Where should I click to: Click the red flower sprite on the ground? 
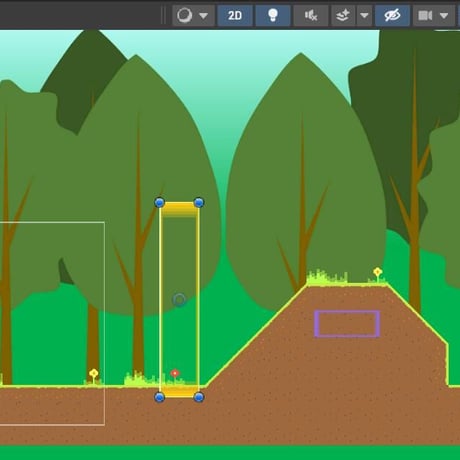coord(175,376)
